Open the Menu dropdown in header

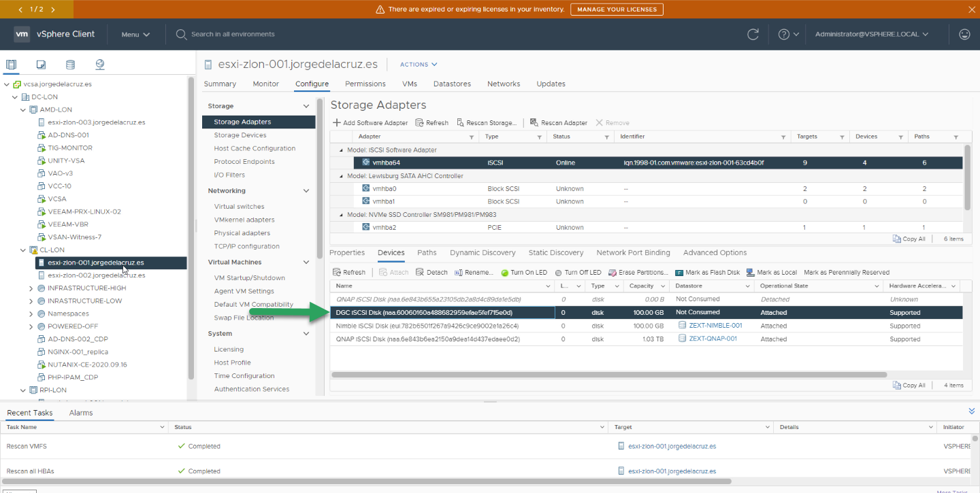click(135, 34)
